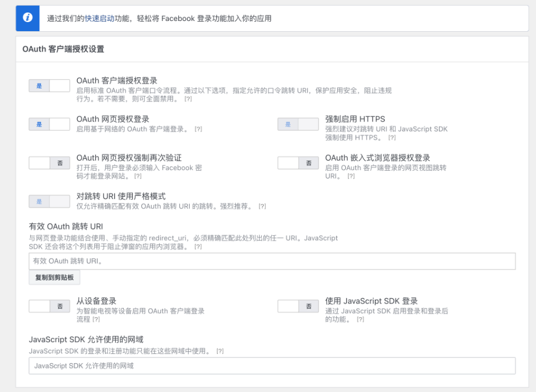The image size is (536, 392).
Task: Open help [?] for OAuth 客户端授权登录
Action: point(188,99)
